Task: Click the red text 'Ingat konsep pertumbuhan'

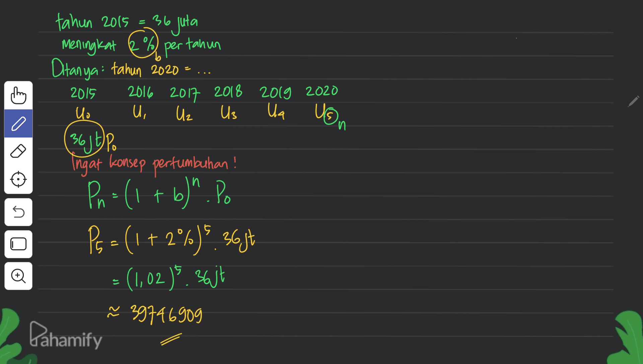Action: pos(154,164)
